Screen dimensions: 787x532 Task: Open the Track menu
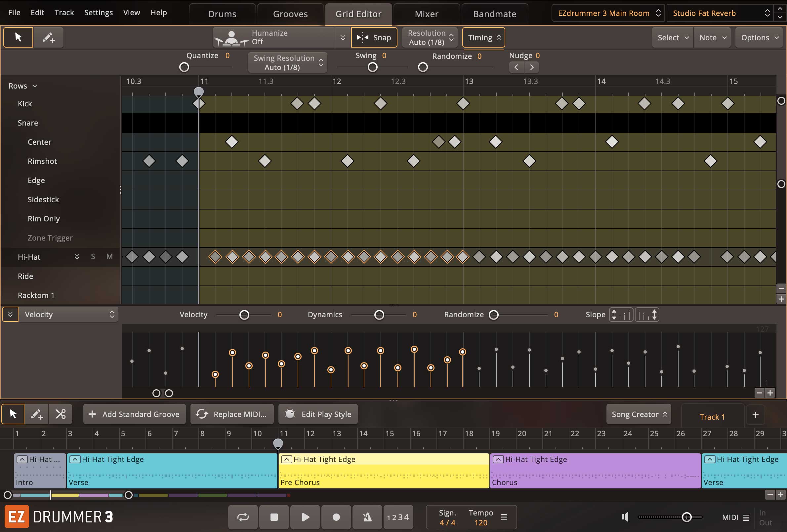(64, 13)
